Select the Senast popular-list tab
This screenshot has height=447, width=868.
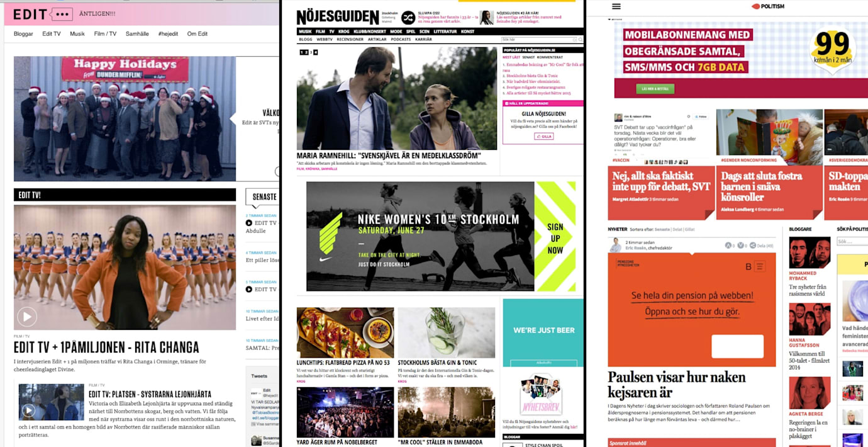(x=528, y=57)
